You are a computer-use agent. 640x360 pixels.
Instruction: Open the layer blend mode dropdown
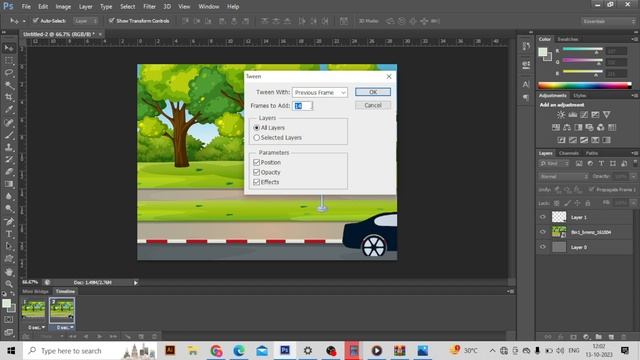pyautogui.click(x=564, y=176)
